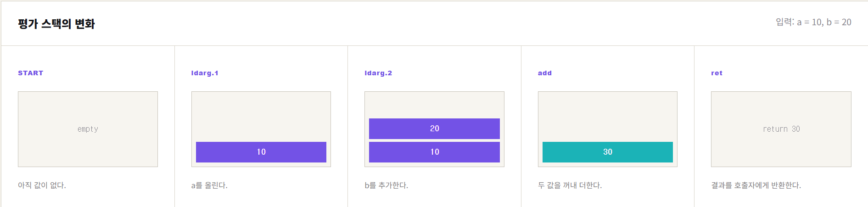This screenshot has width=868, height=207.
Task: Click empty area above 10 in ldarg.1 stack
Action: 261,117
